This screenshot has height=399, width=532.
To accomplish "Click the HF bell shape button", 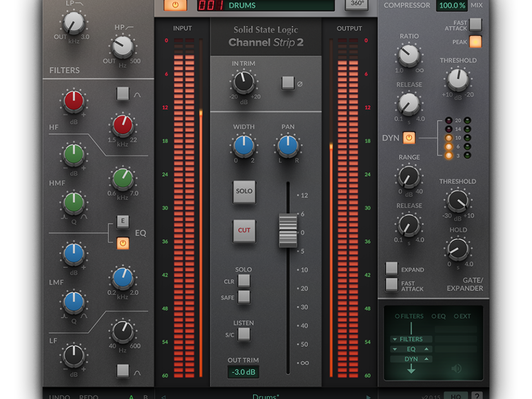I will (x=123, y=94).
